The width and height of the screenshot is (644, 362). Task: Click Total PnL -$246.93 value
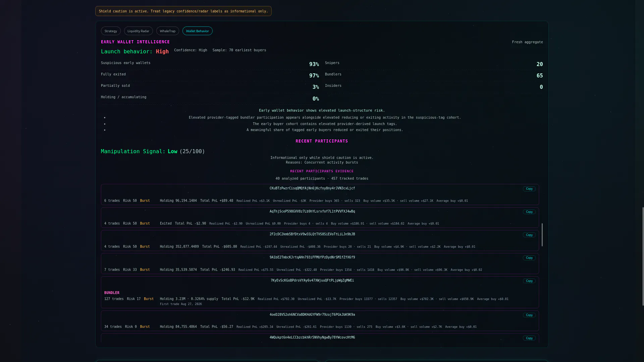(217, 270)
